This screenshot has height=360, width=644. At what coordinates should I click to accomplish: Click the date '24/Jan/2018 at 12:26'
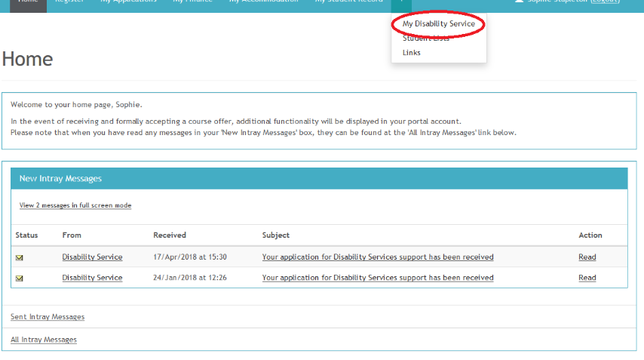point(190,278)
